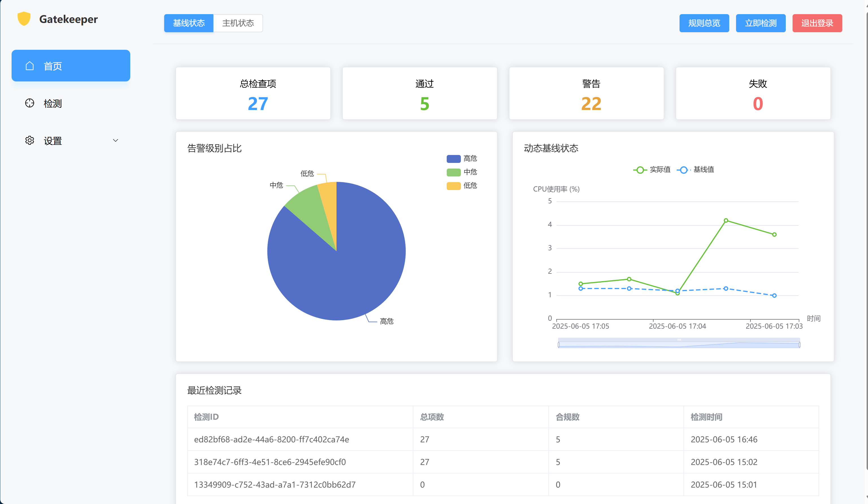Click 规则总览 in the top bar
The image size is (868, 504).
point(704,23)
